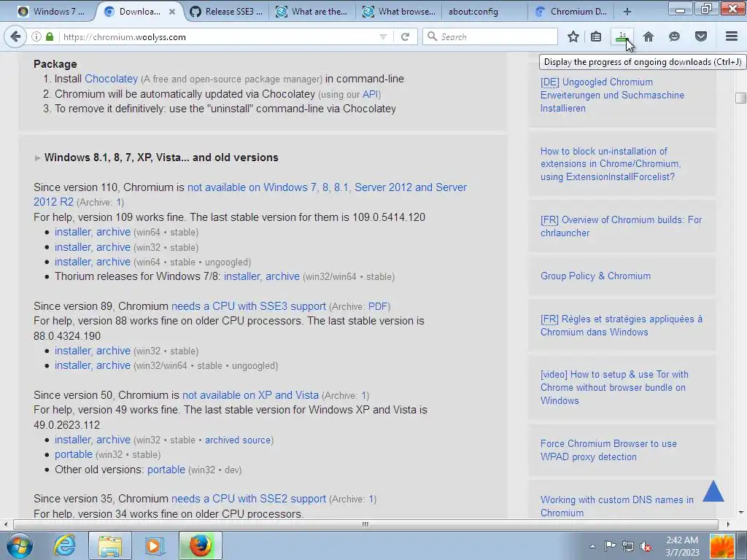This screenshot has width=747, height=560.
Task: Go back with the browser back arrow
Action: coord(15,36)
